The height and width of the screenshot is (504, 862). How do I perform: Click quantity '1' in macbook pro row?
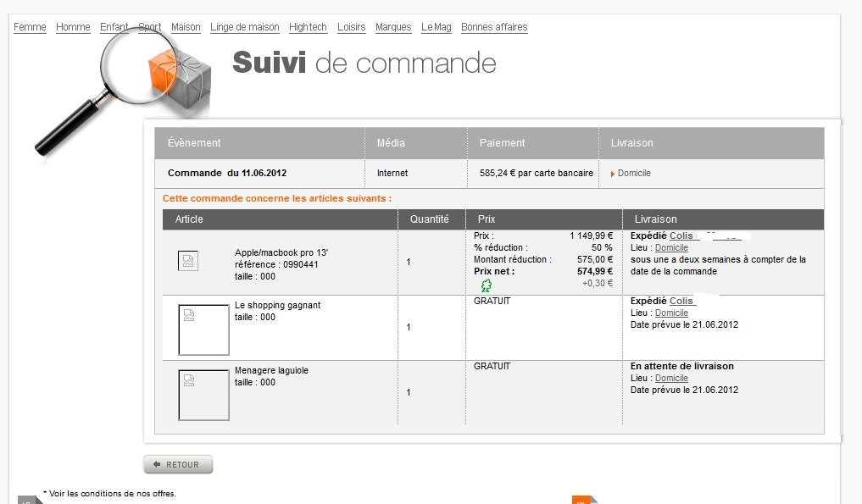[409, 263]
